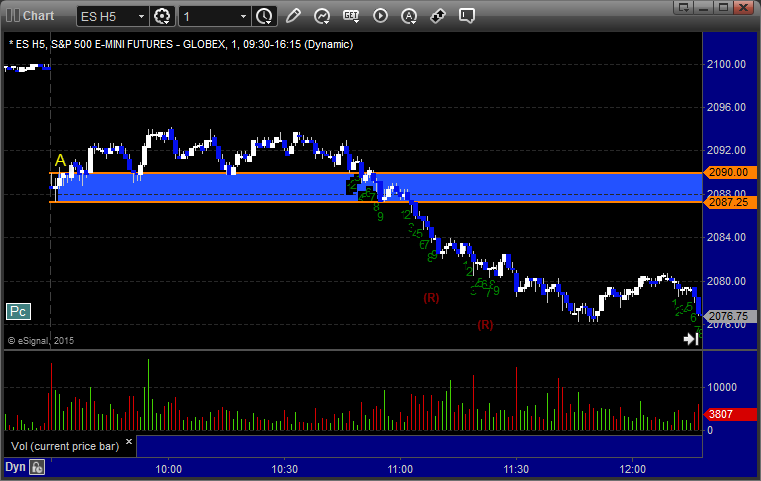Click the 2100.00 price axis label
The width and height of the screenshot is (761, 481).
coord(726,64)
